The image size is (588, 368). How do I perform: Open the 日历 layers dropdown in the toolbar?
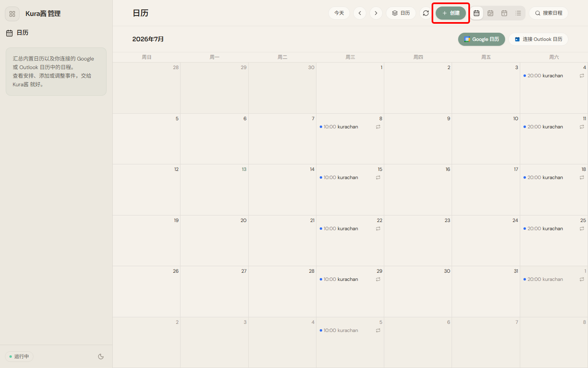pyautogui.click(x=401, y=13)
